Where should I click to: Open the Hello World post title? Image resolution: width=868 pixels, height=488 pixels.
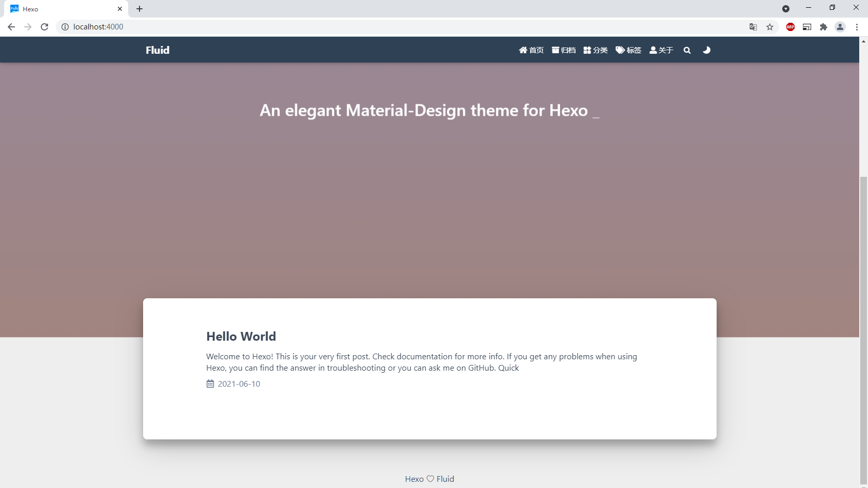[241, 337]
